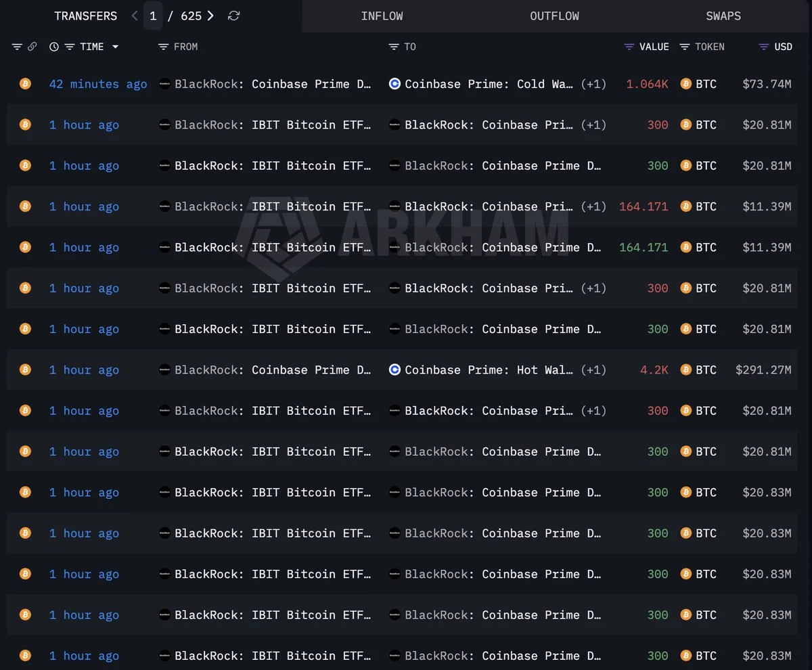The width and height of the screenshot is (812, 670).
Task: Open sender BlackRock link in 4.2K row
Action: click(273, 370)
